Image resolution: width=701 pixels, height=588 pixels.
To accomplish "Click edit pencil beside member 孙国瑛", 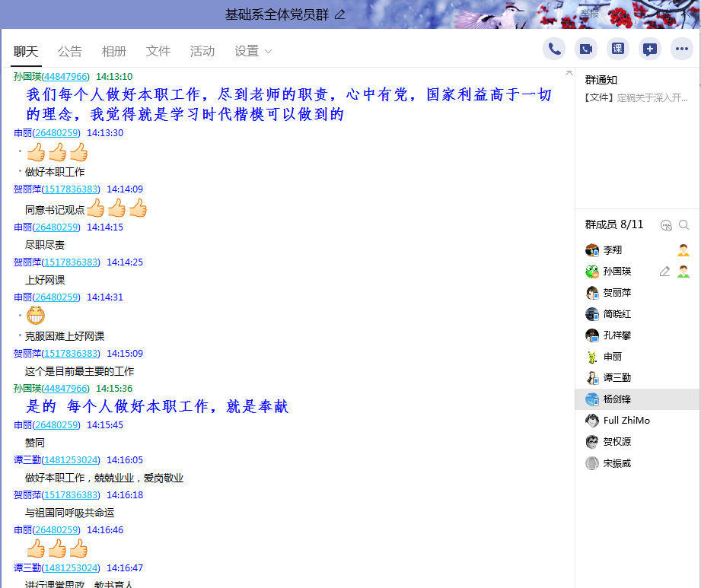I will (664, 272).
